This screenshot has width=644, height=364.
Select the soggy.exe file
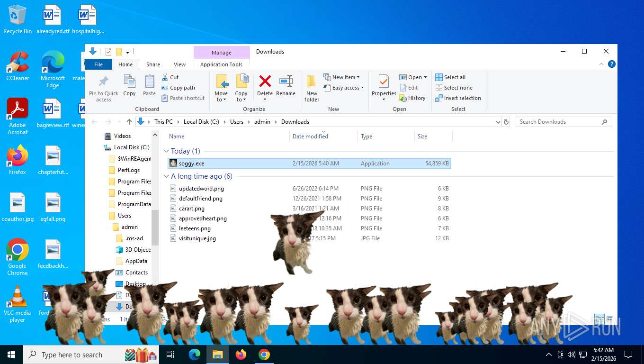309,164
